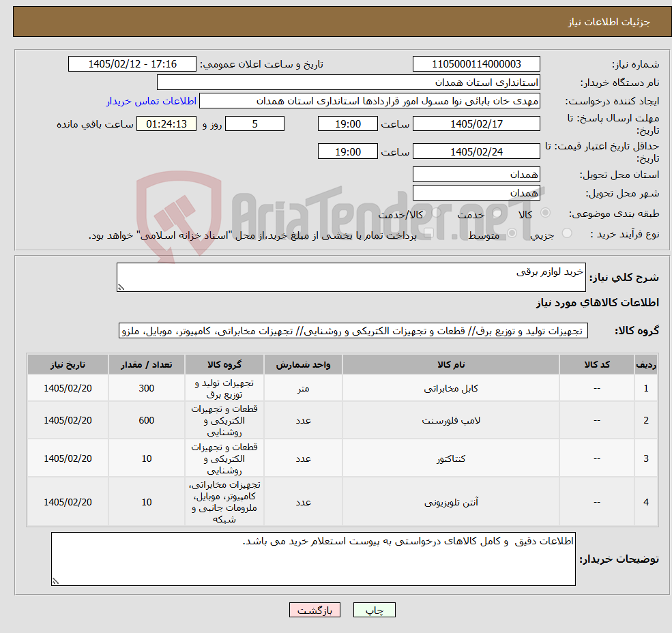
Task: Click the متر unit cell
Action: click(x=303, y=388)
